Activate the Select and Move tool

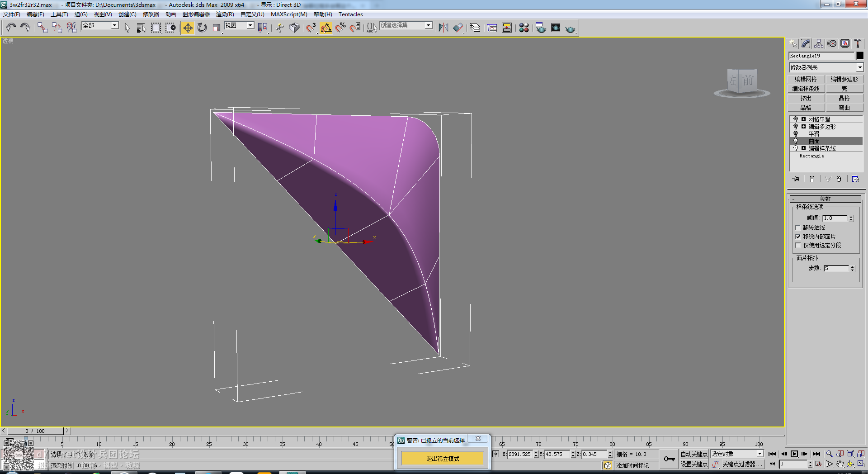tap(188, 28)
